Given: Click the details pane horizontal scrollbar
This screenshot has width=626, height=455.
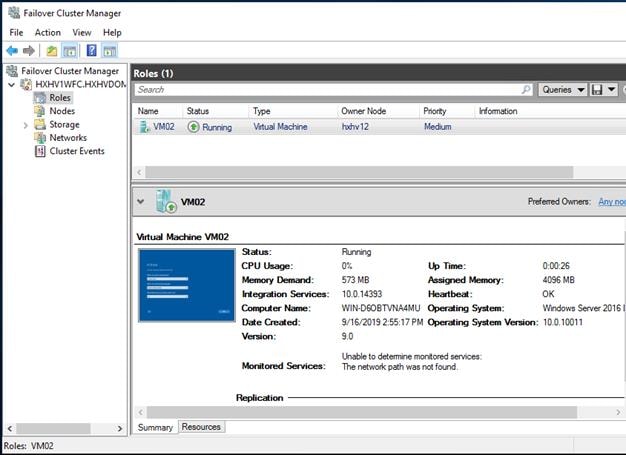Looking at the screenshot, I should 362,412.
